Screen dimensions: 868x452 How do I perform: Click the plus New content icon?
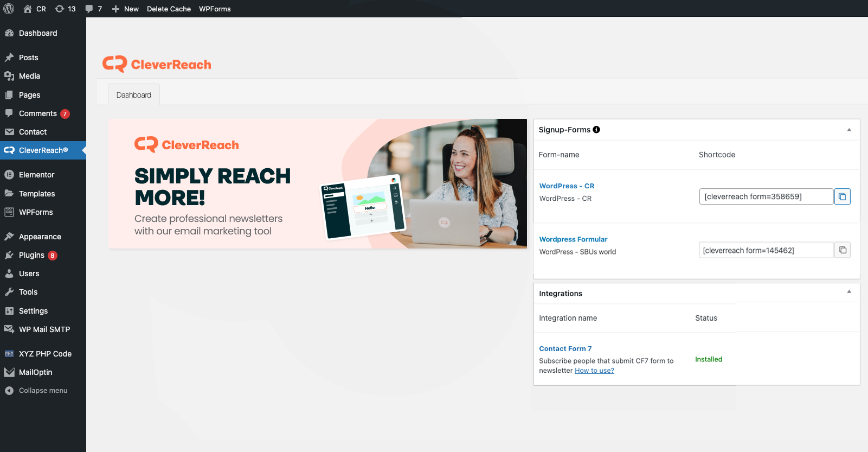[x=115, y=9]
